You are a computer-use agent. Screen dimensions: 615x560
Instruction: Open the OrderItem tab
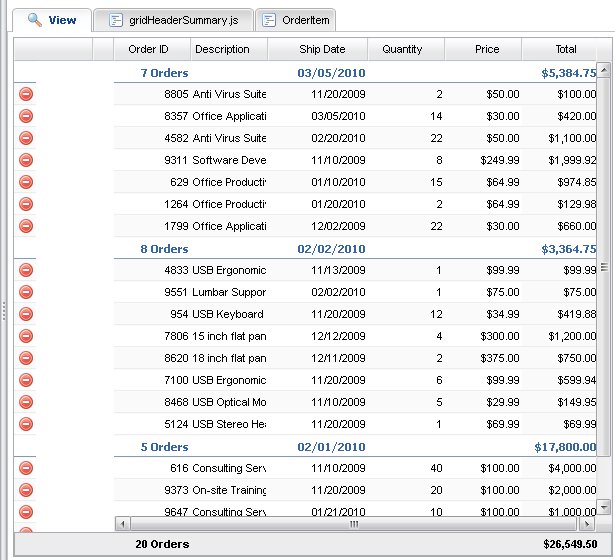coord(297,20)
